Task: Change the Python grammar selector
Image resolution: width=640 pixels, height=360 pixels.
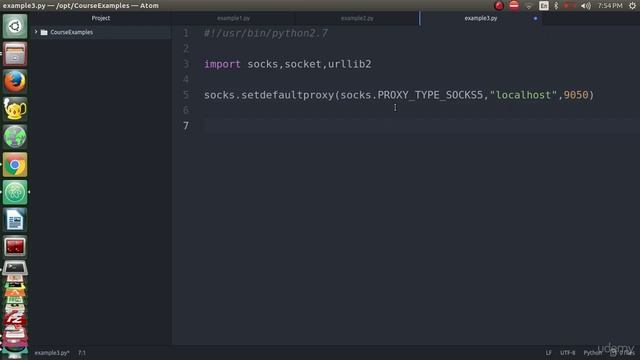Action: pyautogui.click(x=592, y=353)
